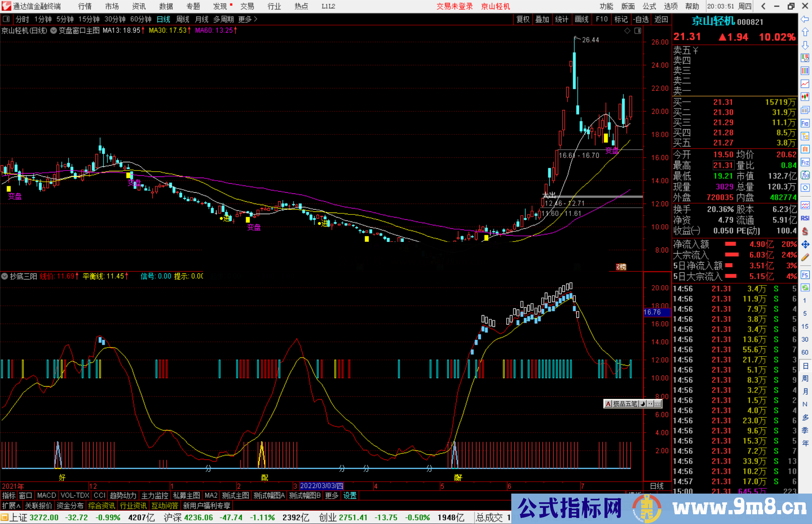
Task: Expand the 变盘窗口主图 indicator dropdown arrow
Action: [x=53, y=30]
